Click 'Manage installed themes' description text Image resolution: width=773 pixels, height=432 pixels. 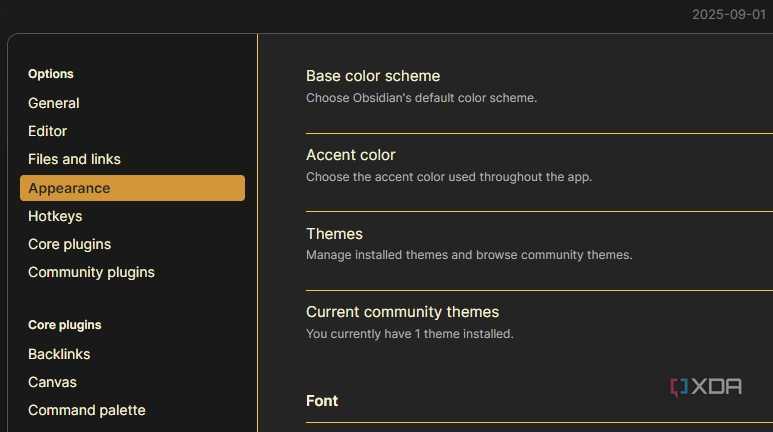[469, 255]
